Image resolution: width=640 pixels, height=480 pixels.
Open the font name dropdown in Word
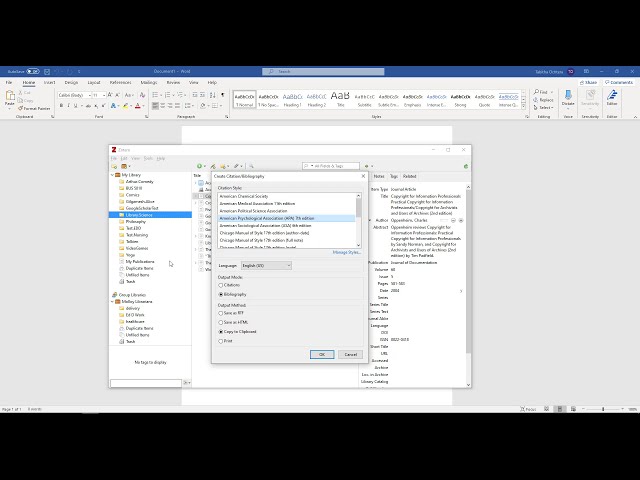point(89,95)
